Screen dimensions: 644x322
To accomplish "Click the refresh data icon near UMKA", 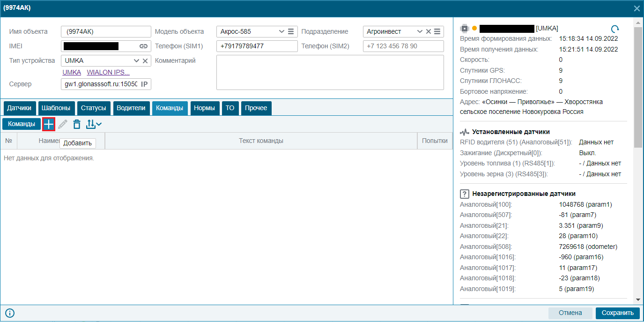I will click(x=615, y=29).
